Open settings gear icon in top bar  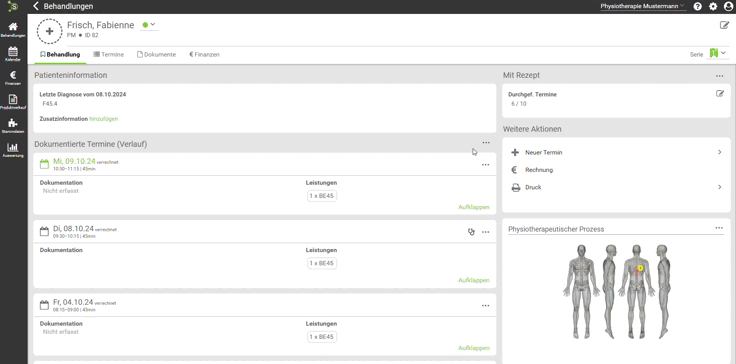(713, 7)
